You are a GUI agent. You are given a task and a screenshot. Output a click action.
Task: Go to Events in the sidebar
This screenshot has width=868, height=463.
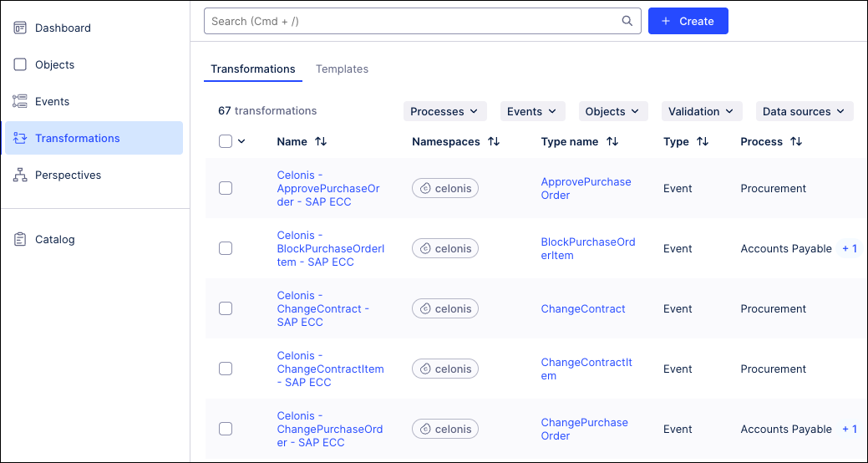52,101
